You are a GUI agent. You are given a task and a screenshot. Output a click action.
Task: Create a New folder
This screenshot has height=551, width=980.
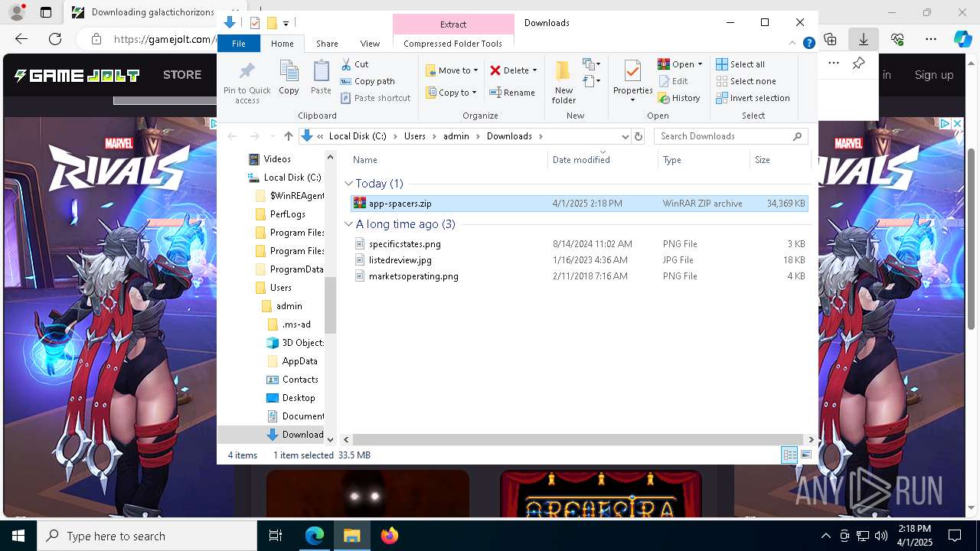563,83
